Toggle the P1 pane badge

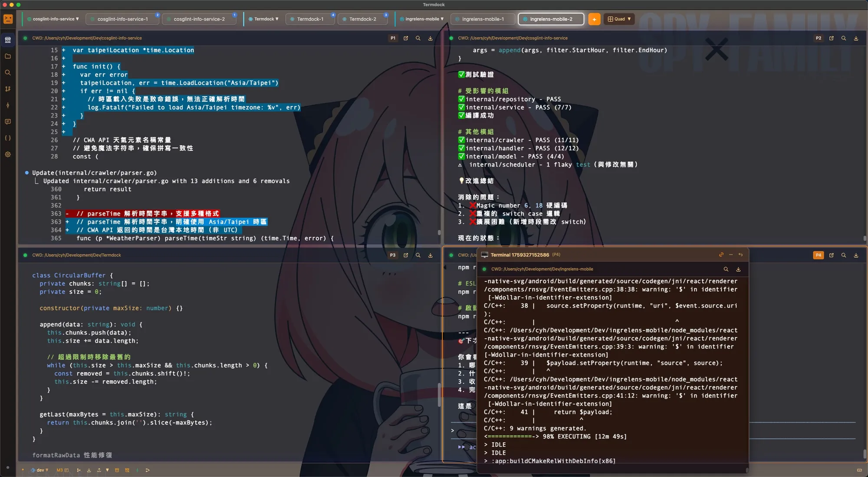393,38
